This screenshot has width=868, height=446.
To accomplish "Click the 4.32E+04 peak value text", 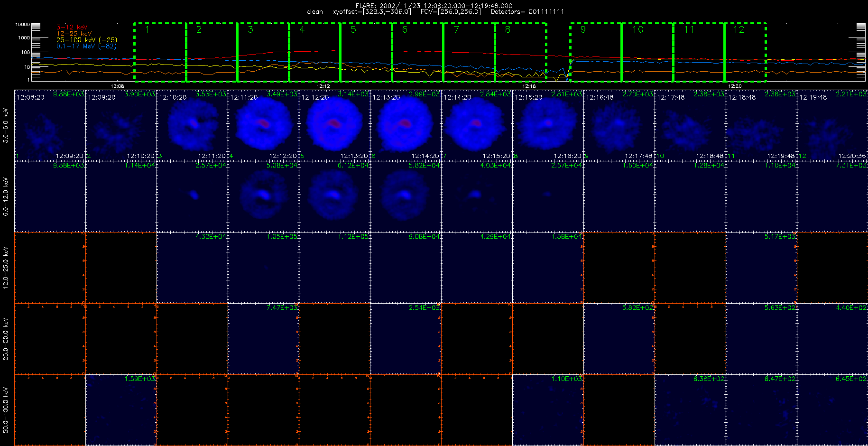I will tap(211, 236).
